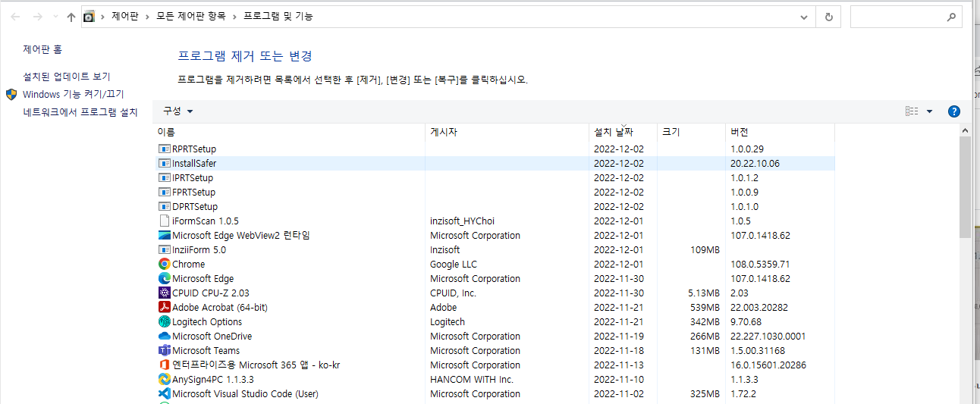Click the refresh button in address bar

pyautogui.click(x=828, y=17)
